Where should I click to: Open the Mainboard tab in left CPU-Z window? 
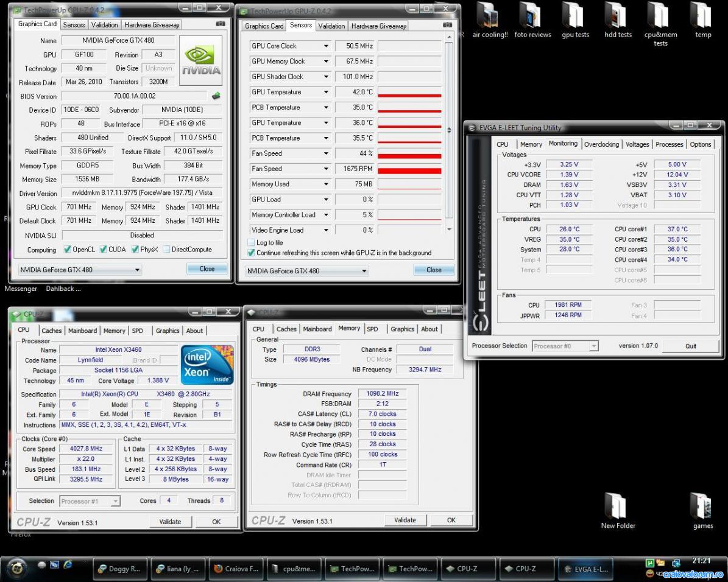coord(82,331)
